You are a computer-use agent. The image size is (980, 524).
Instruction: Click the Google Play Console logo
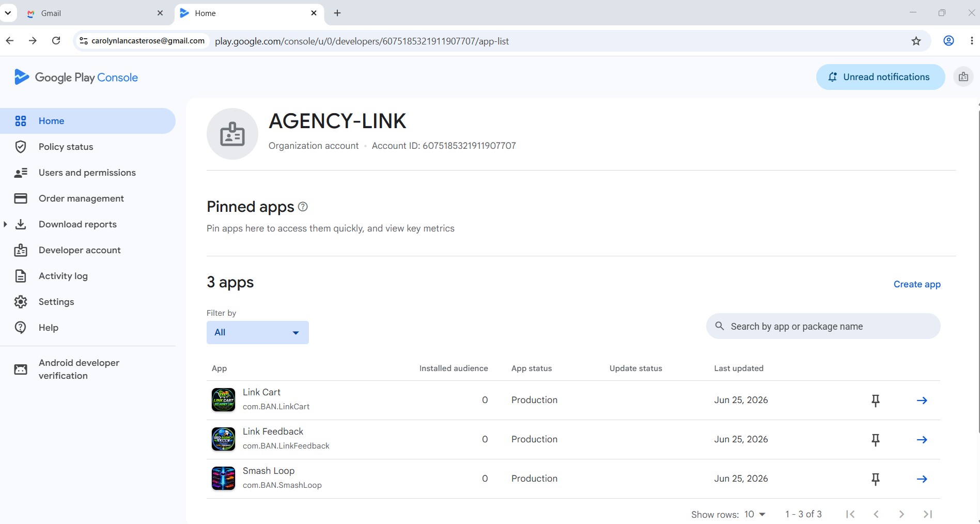pyautogui.click(x=76, y=77)
